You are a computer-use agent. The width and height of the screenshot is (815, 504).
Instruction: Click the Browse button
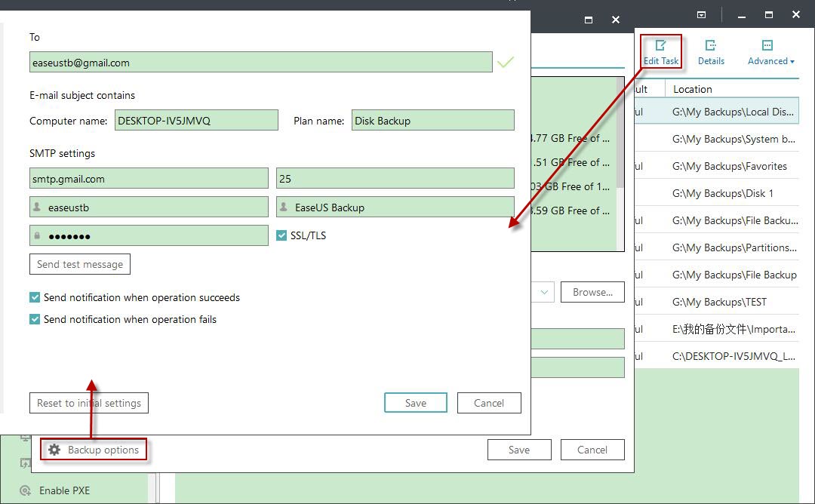[592, 292]
